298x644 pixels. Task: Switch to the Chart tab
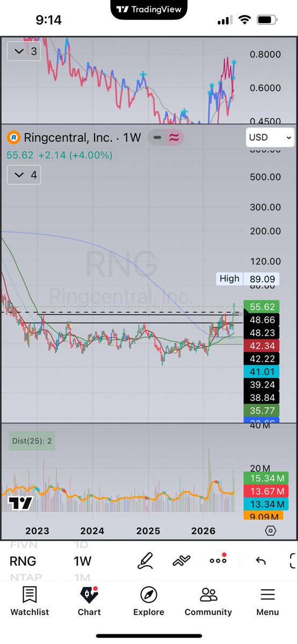89,601
